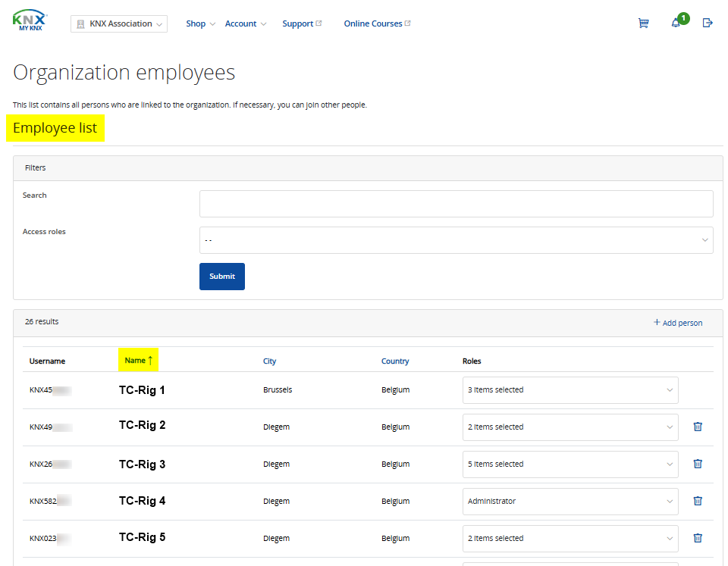Viewport: 728px width, 566px height.
Task: Select the TC-Rig 4 name cell
Action: pyautogui.click(x=142, y=501)
